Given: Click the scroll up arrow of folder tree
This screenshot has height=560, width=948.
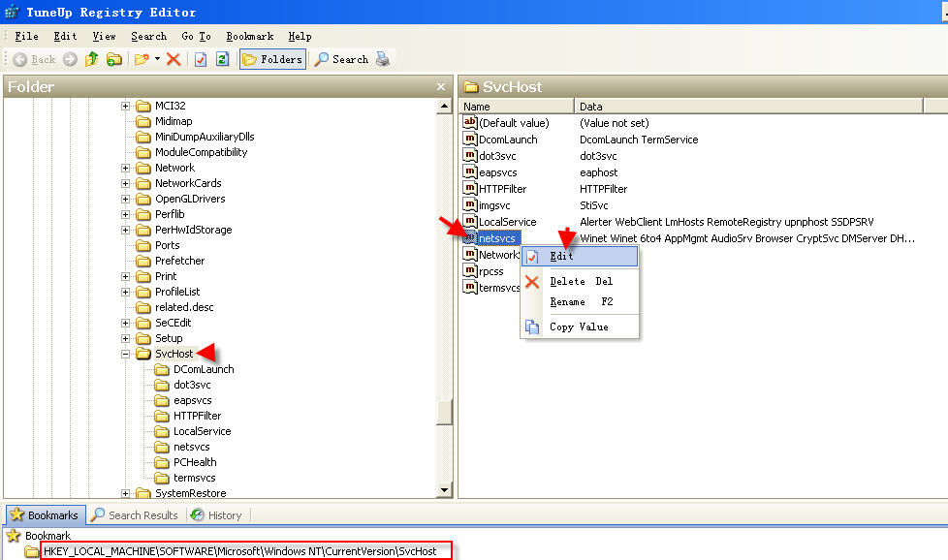Looking at the screenshot, I should coord(444,107).
